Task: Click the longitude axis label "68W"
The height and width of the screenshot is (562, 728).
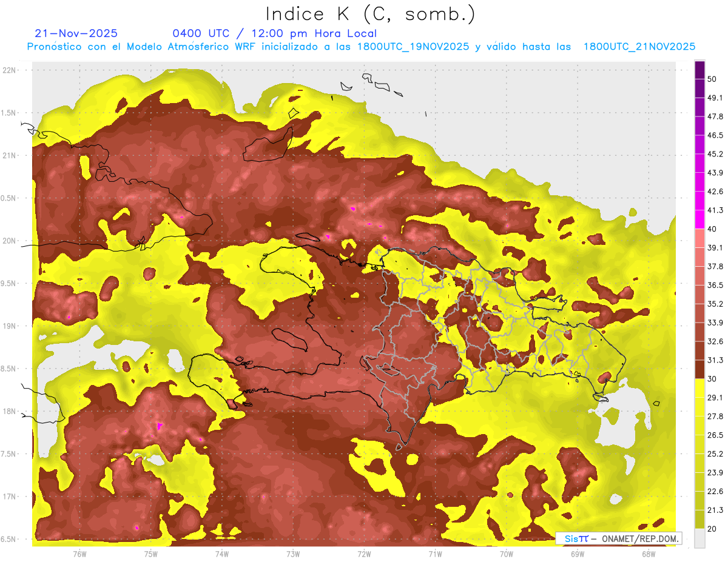Action: (x=649, y=554)
